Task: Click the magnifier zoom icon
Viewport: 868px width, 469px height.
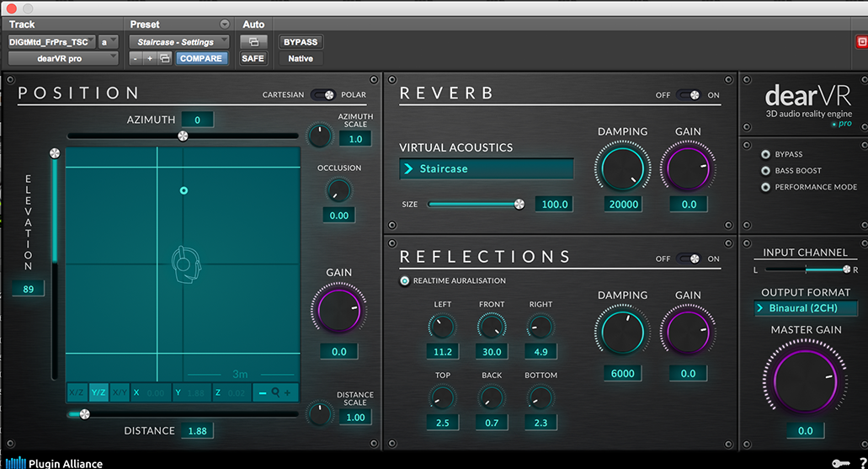Action: [x=275, y=392]
